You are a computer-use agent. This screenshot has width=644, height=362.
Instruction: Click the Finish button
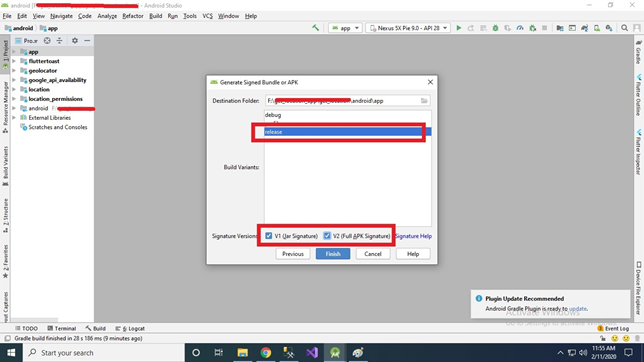coord(333,254)
